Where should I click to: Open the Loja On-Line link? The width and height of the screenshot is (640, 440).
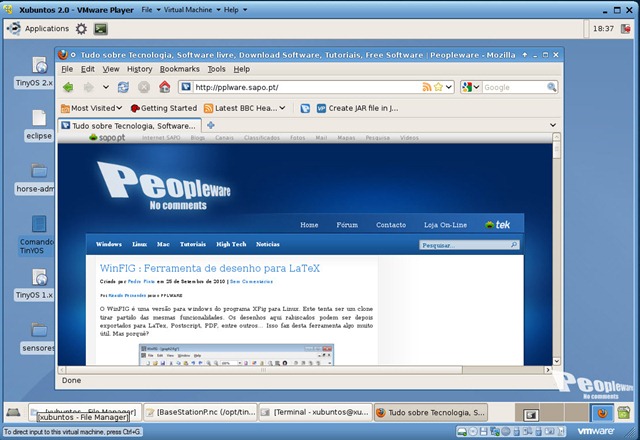[x=445, y=225]
